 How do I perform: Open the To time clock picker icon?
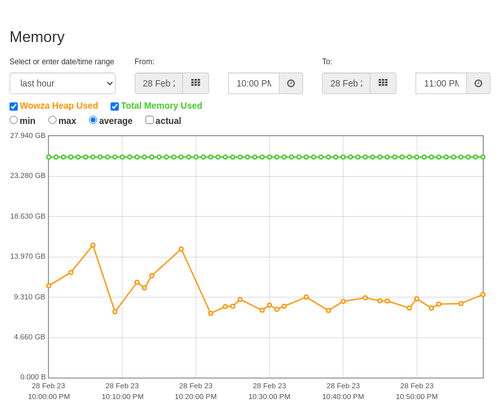(x=478, y=83)
